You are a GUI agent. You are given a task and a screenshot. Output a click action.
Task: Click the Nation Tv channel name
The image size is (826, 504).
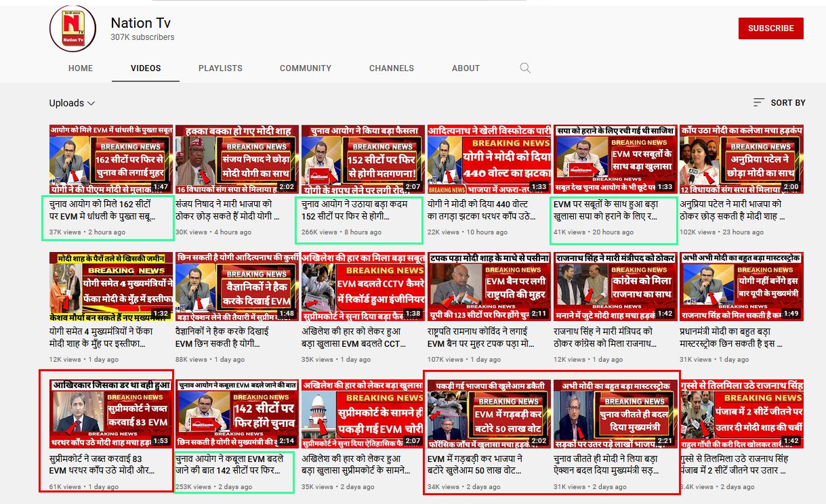pos(142,22)
